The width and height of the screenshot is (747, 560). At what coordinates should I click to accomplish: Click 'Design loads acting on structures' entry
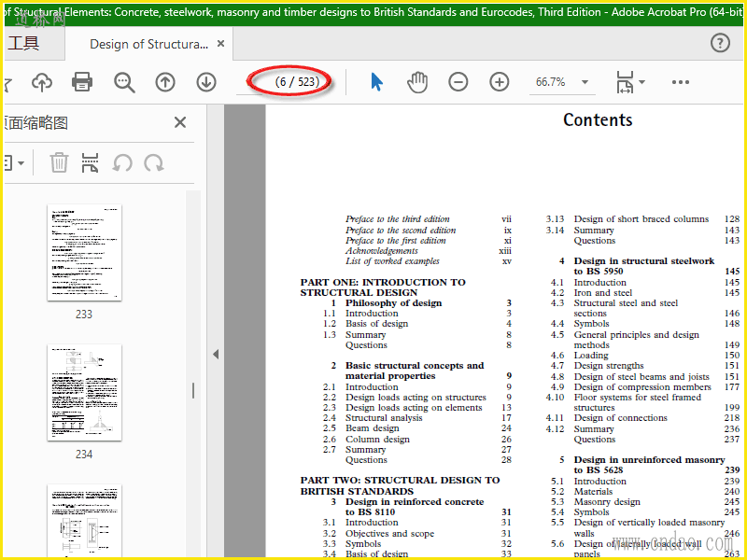tap(416, 398)
